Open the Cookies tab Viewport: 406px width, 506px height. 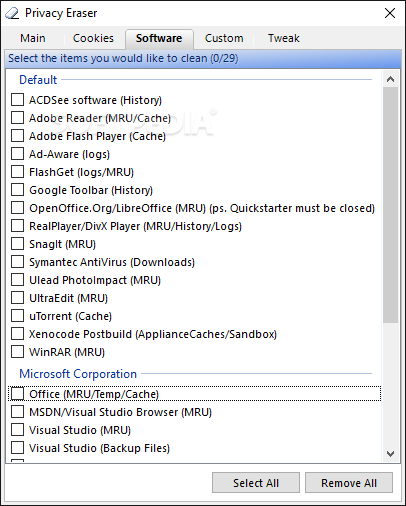tap(93, 38)
